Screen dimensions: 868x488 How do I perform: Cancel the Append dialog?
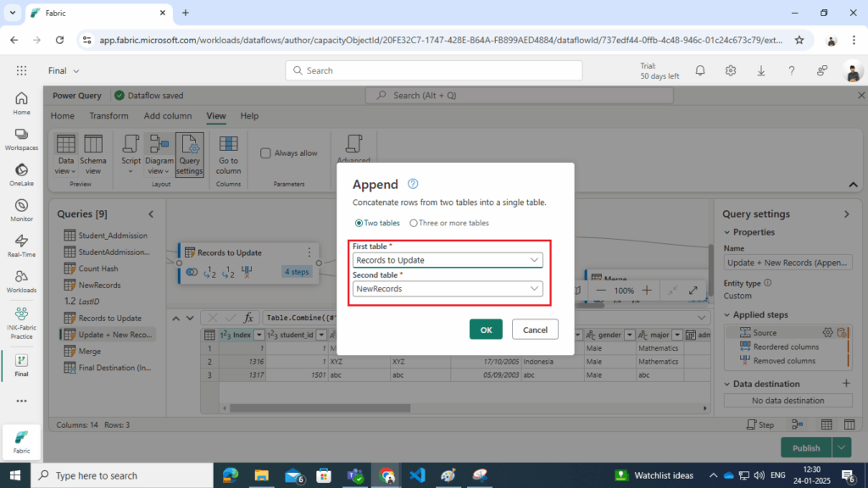[x=535, y=330]
